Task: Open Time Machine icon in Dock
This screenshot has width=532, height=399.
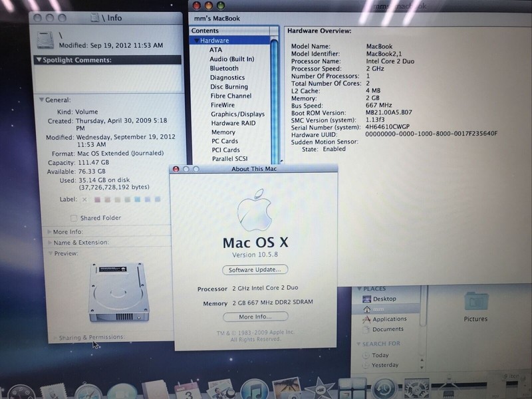Action: 384,389
